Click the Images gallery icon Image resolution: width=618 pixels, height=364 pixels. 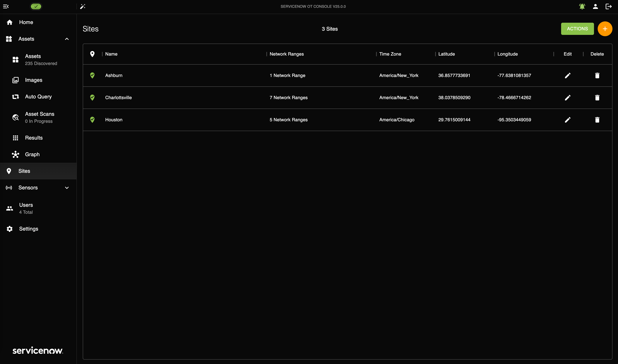(x=16, y=80)
